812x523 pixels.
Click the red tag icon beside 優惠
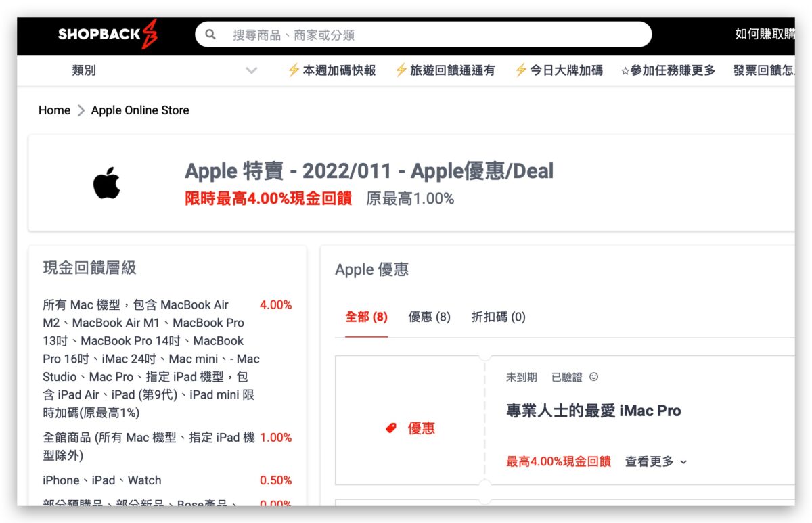pyautogui.click(x=390, y=428)
